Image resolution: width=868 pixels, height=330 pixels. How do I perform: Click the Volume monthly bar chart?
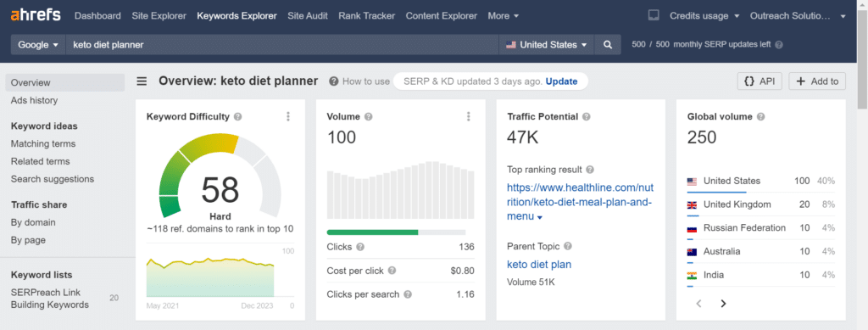tap(401, 190)
